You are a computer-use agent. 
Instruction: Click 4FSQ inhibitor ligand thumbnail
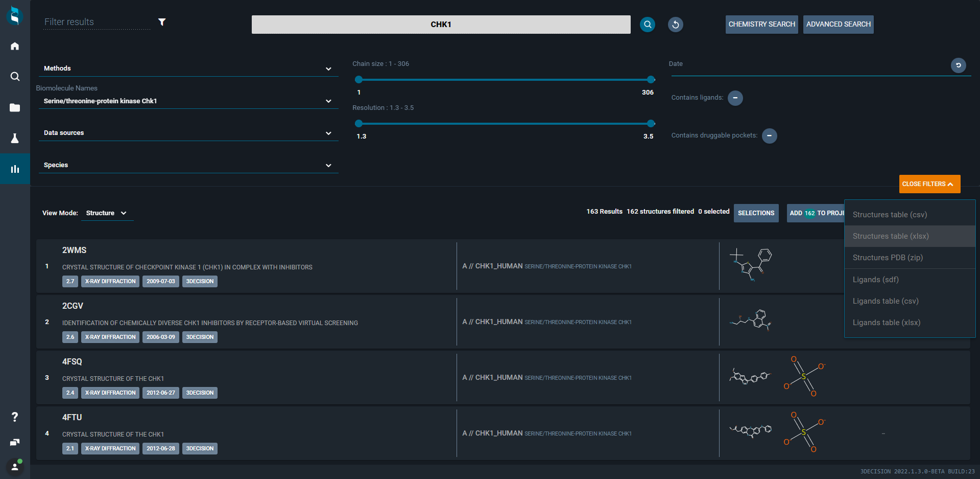750,377
